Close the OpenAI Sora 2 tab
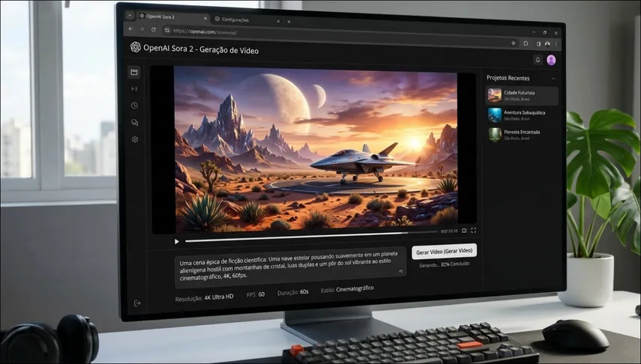 click(205, 18)
